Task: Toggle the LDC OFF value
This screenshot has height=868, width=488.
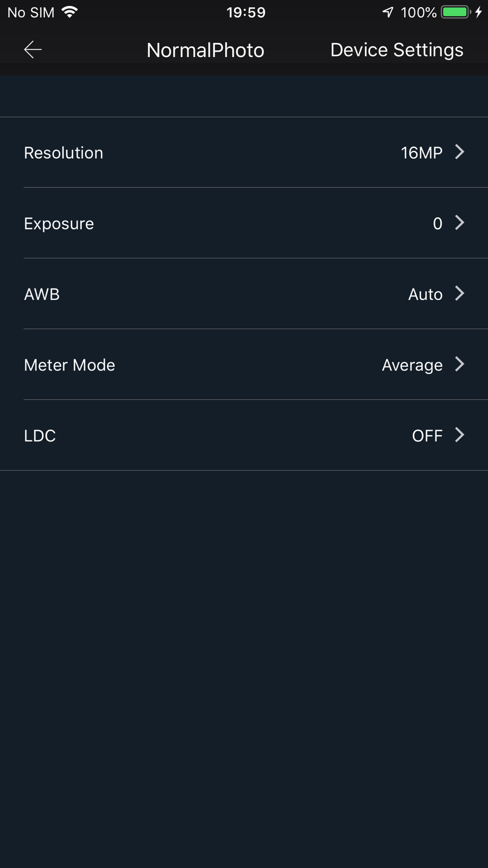Action: pos(427,436)
